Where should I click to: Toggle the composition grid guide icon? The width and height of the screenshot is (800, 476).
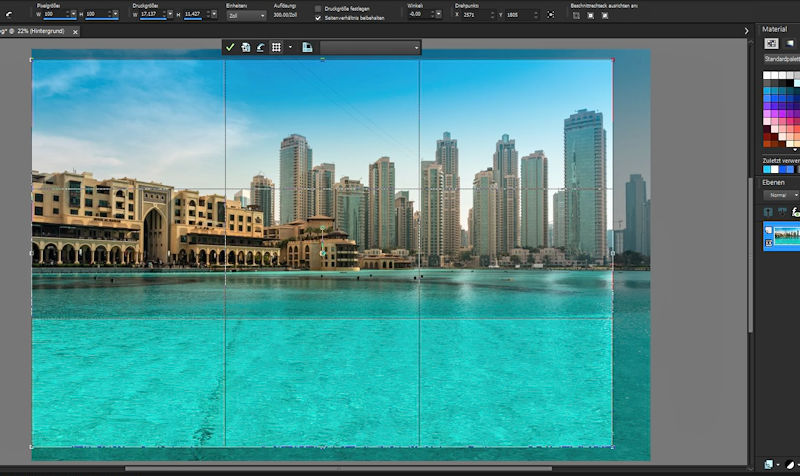tap(276, 47)
